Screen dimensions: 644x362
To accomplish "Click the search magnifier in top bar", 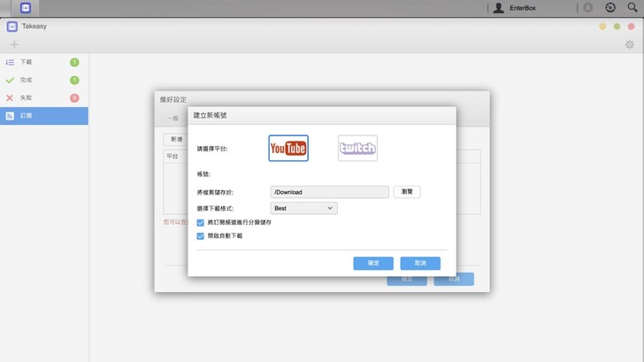I will click(x=632, y=7).
